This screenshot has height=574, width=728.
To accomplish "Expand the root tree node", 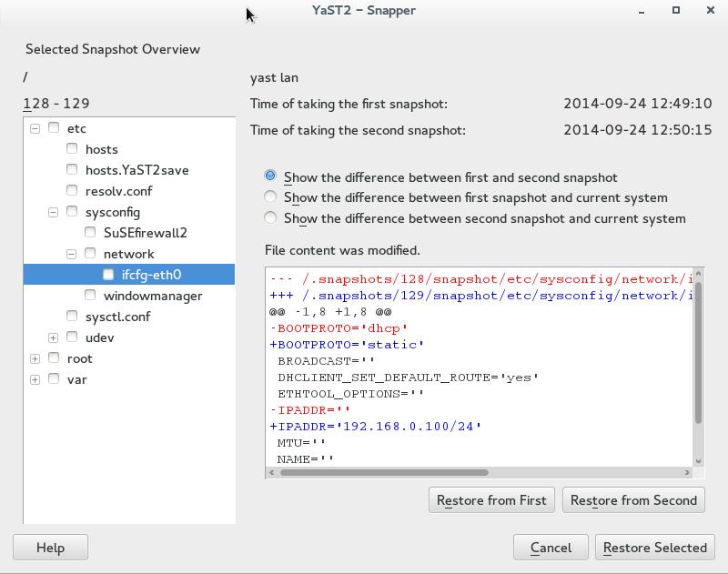I will point(35,358).
